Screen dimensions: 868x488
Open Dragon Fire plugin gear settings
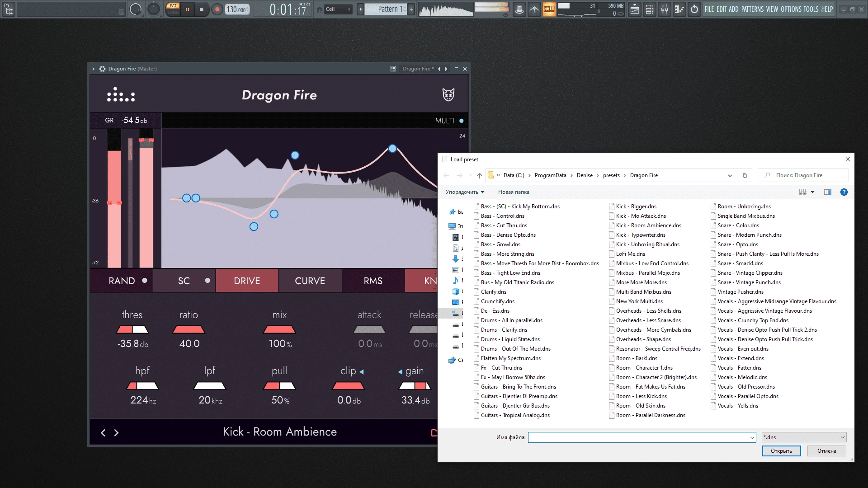103,69
